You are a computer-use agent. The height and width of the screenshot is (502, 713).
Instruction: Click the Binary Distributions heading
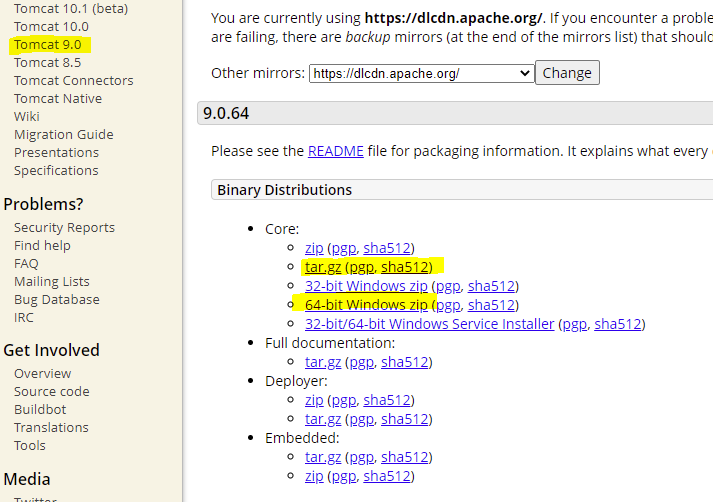point(285,190)
